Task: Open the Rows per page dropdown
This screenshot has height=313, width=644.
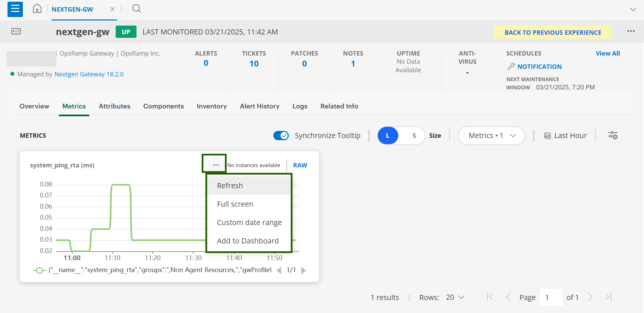Action: 455,297
